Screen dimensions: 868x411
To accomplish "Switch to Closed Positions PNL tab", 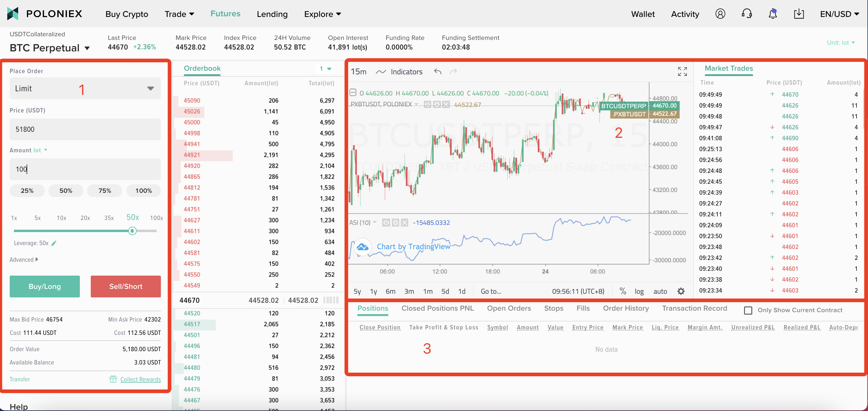I will click(x=437, y=308).
